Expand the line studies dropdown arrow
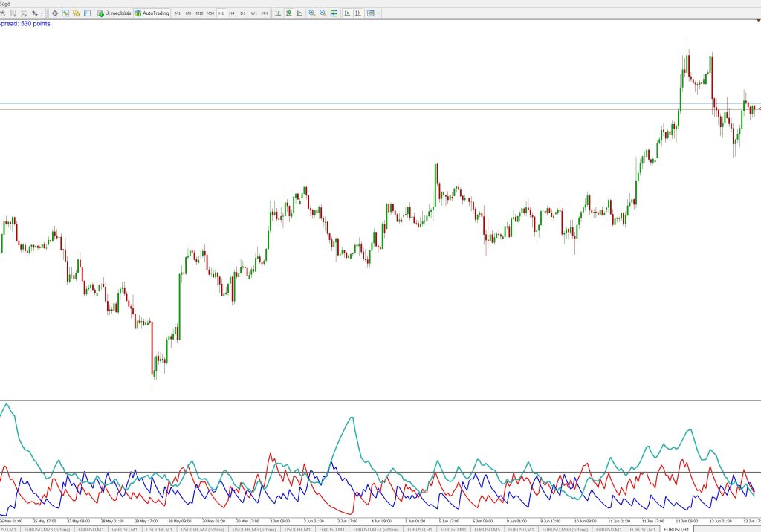The height and width of the screenshot is (532, 761). (x=42, y=13)
